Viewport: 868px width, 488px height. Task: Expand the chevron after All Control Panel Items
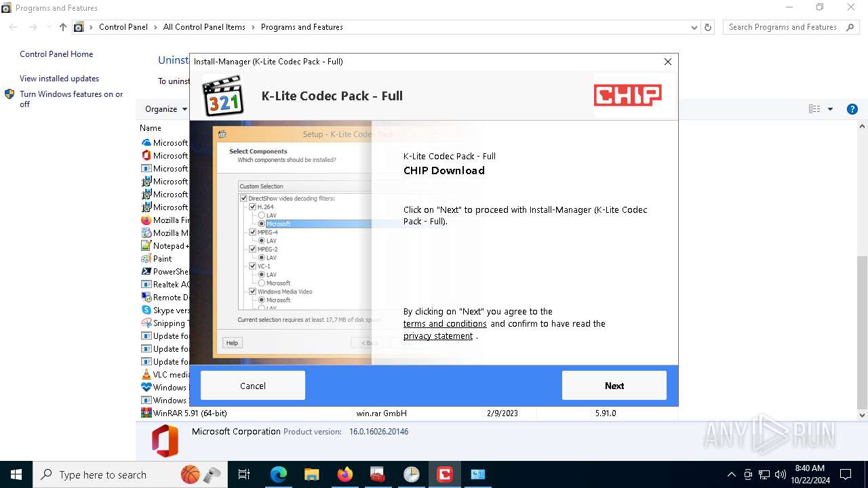coord(254,27)
